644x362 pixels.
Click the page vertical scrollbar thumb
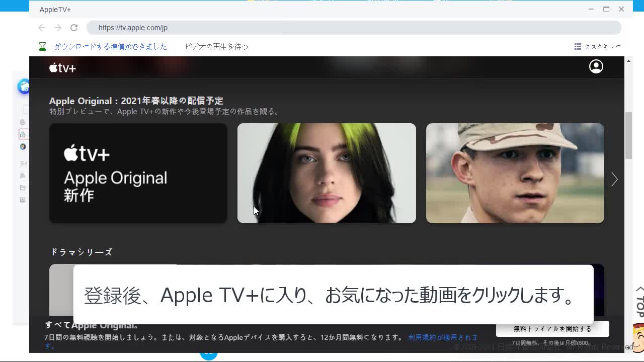tap(628, 136)
